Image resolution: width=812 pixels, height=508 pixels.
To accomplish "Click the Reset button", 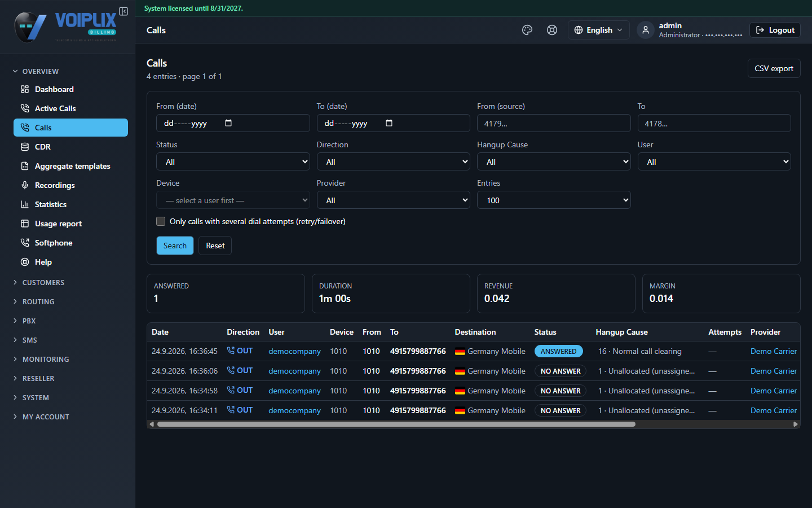I will click(215, 246).
